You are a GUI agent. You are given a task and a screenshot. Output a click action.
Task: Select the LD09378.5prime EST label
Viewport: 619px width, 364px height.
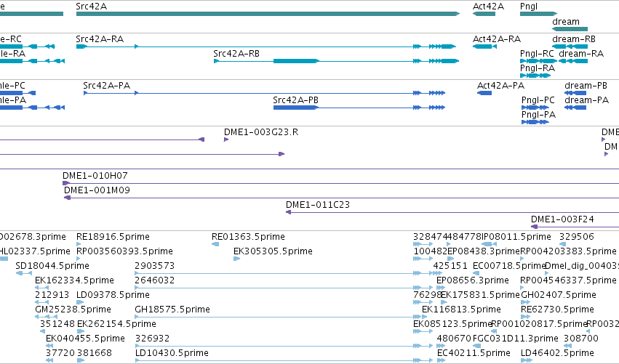113,295
